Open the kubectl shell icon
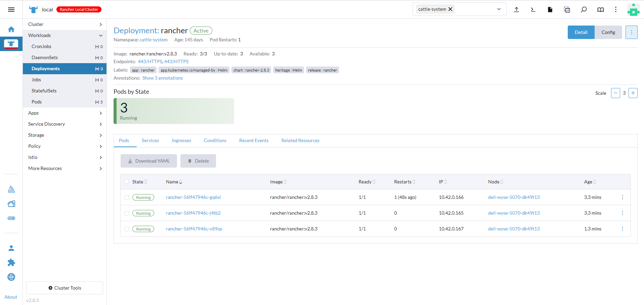The width and height of the screenshot is (644, 305). (533, 9)
